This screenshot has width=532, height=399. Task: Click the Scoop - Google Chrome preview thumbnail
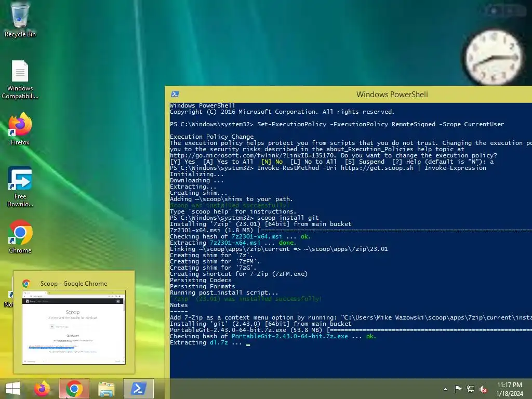[74, 327]
